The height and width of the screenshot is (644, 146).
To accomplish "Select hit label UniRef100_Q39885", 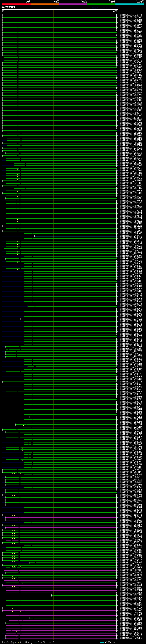I will (x=131, y=583).
